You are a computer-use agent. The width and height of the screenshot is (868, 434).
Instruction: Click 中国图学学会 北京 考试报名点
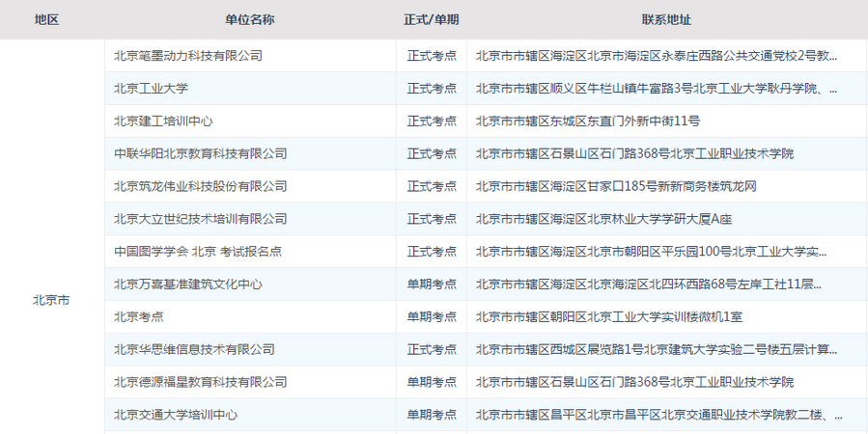[x=198, y=252]
